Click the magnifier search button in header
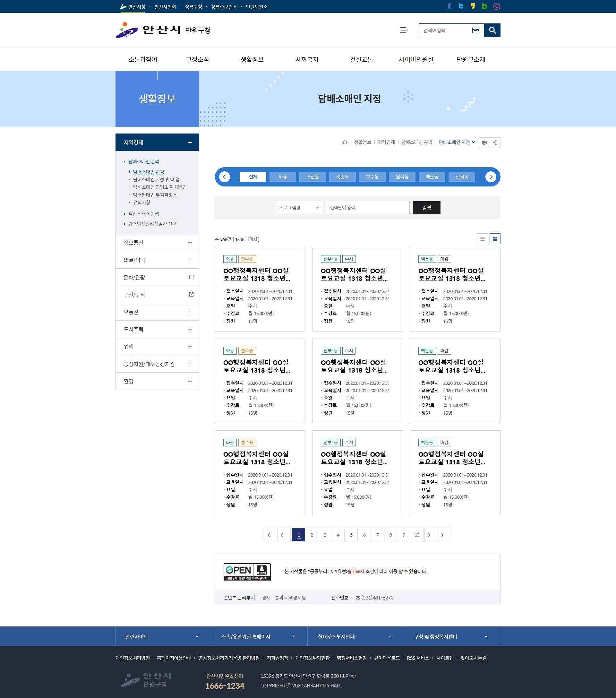 tap(492, 30)
